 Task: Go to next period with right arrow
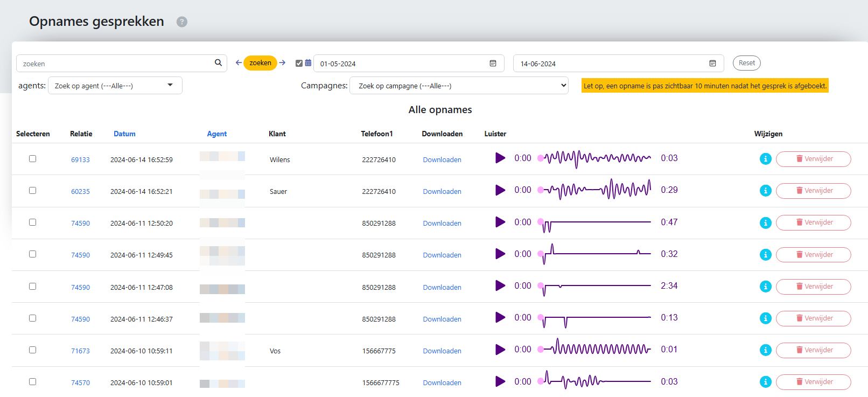[x=282, y=63]
